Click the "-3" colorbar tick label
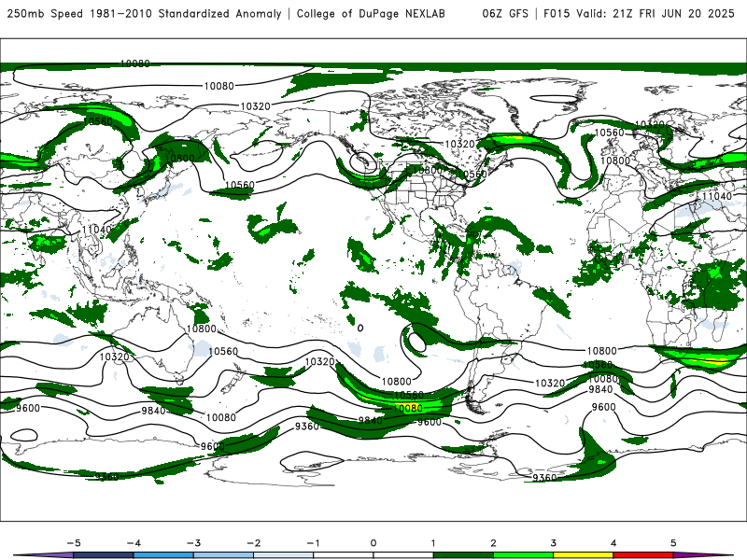 (193, 543)
